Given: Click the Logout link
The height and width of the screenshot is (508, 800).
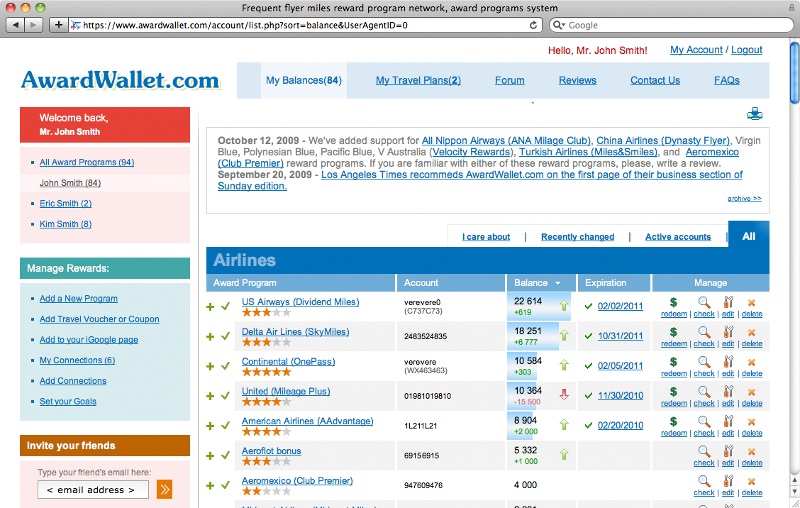Looking at the screenshot, I should [746, 49].
